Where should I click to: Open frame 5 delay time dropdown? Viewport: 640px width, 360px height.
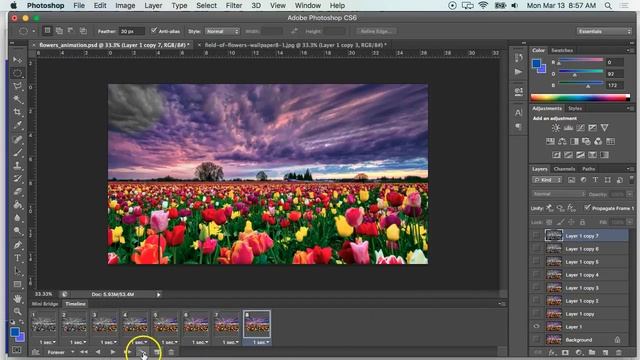pos(169,342)
